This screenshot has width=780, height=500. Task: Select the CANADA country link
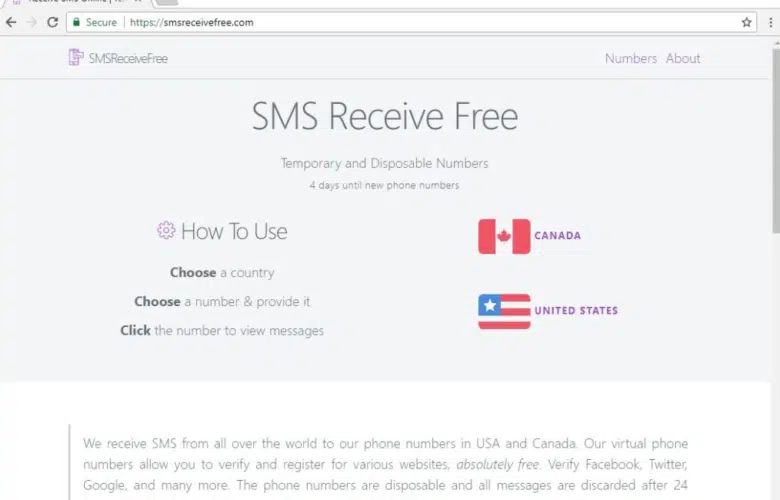557,236
